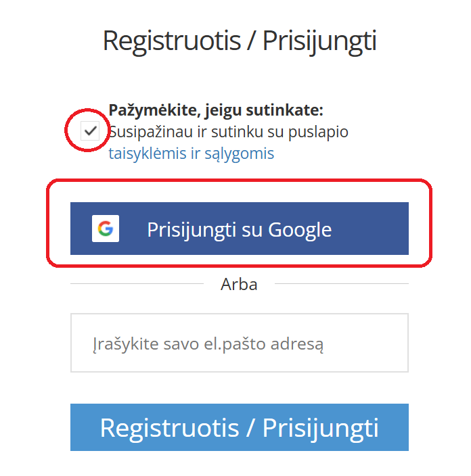Click the word "Registruotis" on the bottom button
This screenshot has height=476, width=471.
pos(168,428)
